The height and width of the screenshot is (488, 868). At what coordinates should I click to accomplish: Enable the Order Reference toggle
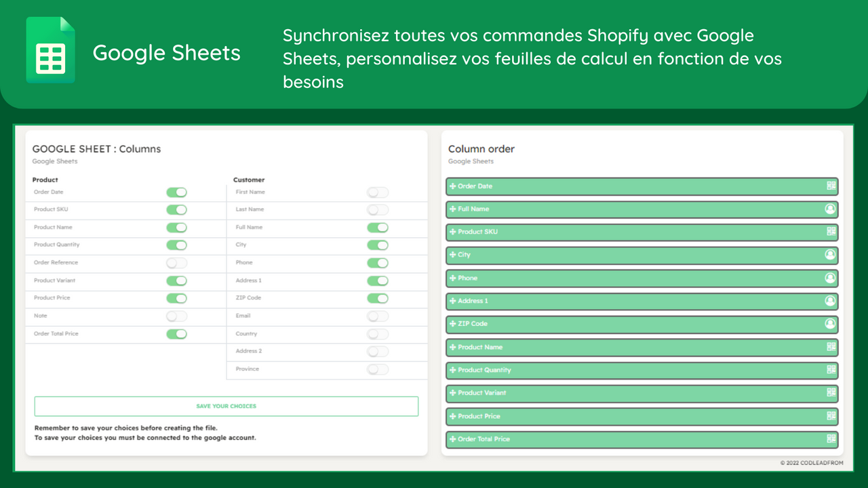click(x=176, y=263)
